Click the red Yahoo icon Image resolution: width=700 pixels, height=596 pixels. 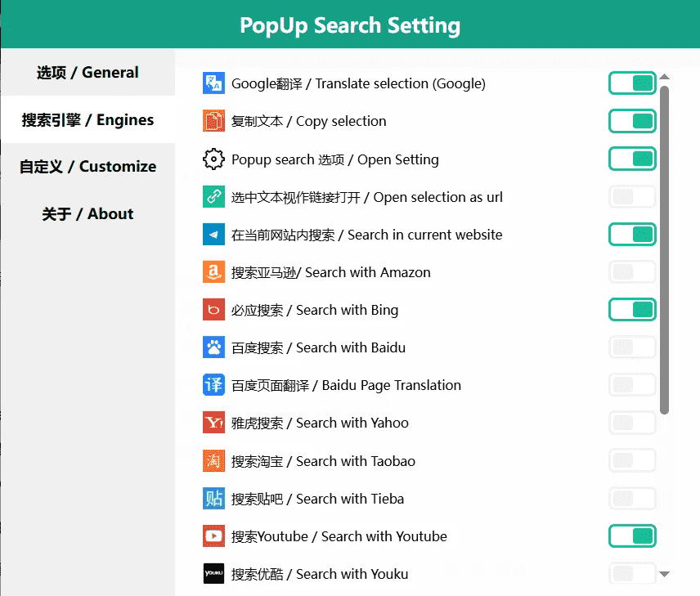[x=213, y=423]
